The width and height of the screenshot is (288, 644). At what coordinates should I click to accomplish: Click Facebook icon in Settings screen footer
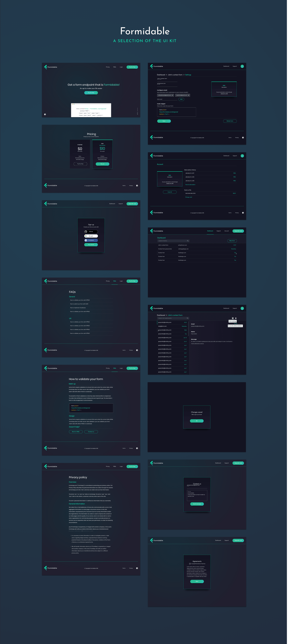pyautogui.click(x=243, y=137)
